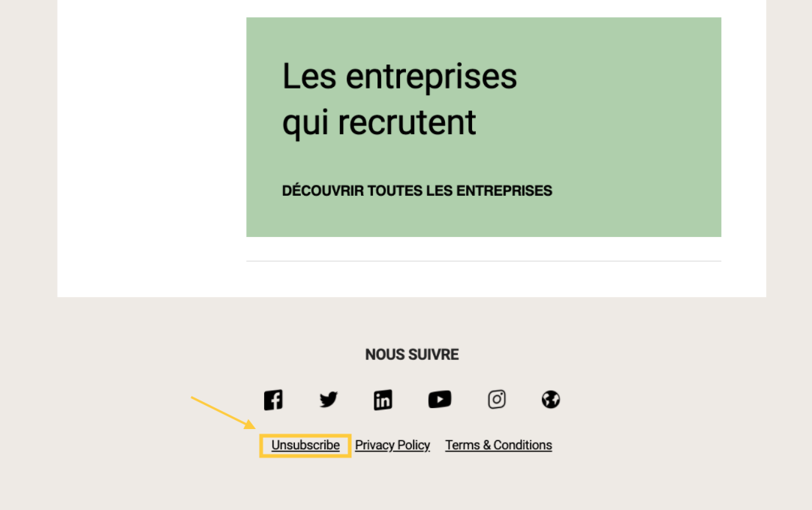
Task: Click the Twitter bird icon
Action: [328, 400]
